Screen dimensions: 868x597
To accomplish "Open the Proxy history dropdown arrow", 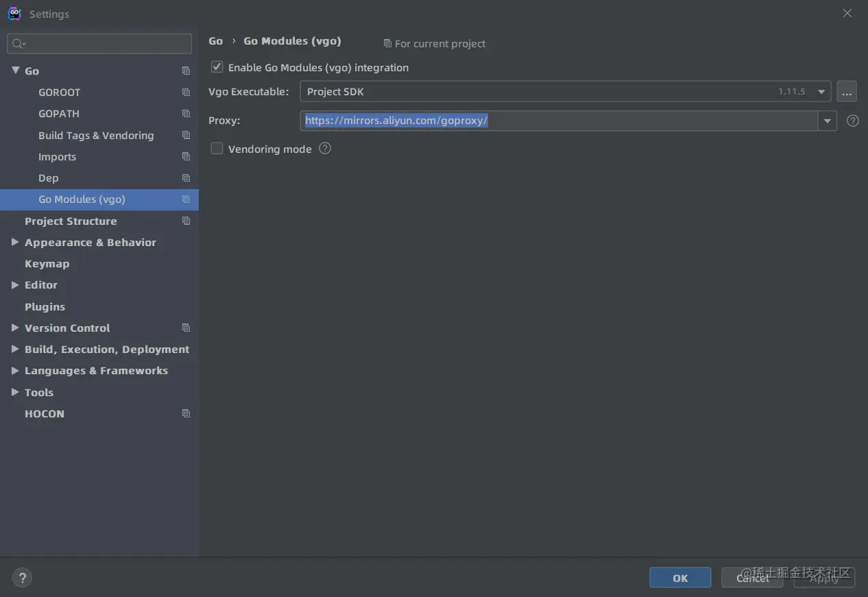I will (x=828, y=121).
